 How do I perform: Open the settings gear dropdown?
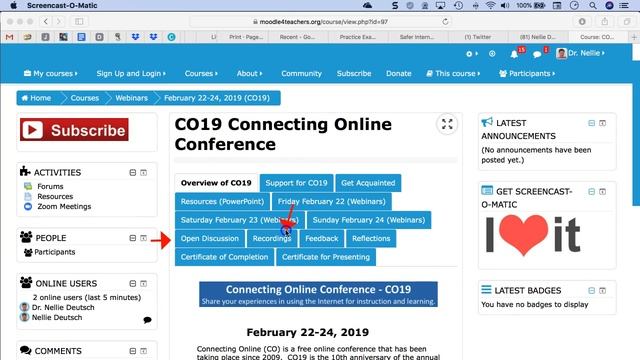point(472,53)
